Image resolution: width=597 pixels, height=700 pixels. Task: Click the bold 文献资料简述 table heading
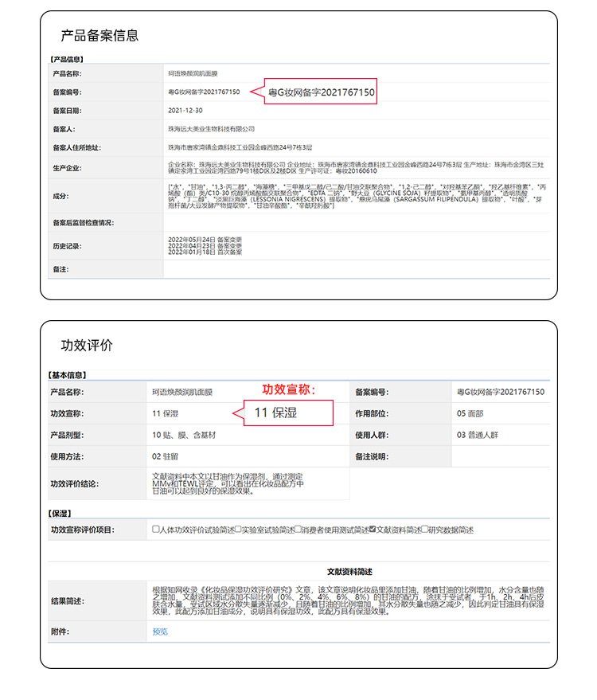(x=349, y=572)
